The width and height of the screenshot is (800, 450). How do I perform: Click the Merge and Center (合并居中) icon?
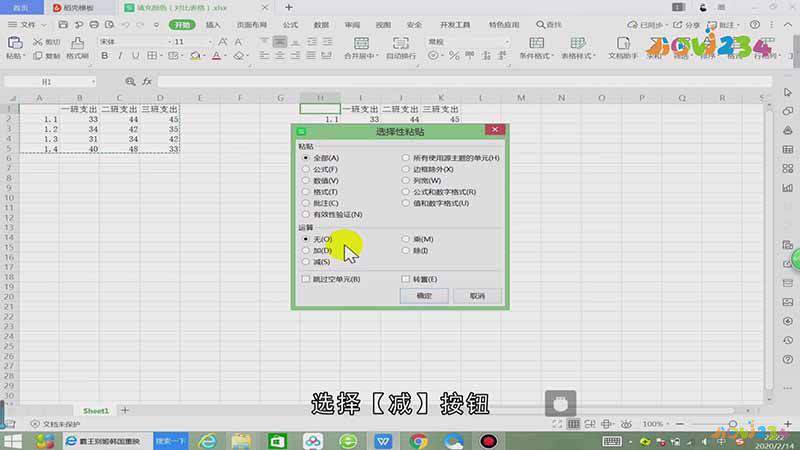pos(361,43)
